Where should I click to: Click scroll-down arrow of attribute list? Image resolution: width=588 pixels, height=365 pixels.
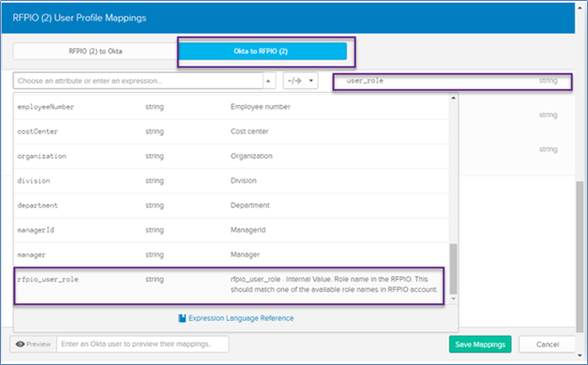pos(453,298)
